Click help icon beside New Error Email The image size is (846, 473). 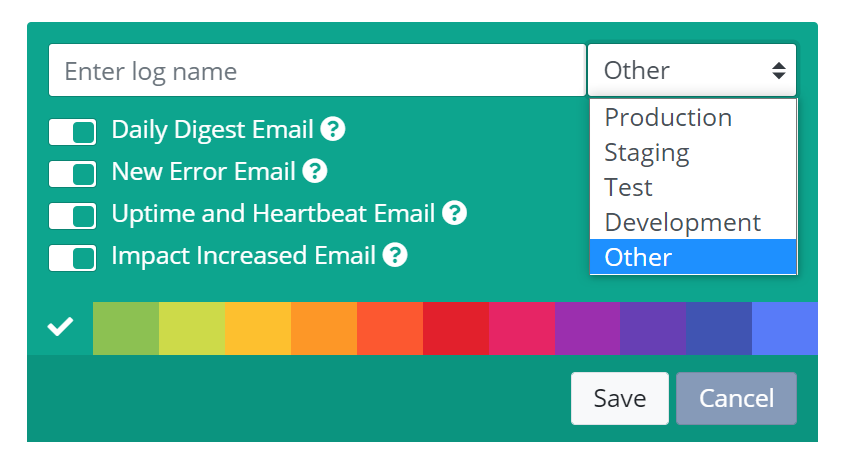(x=315, y=172)
